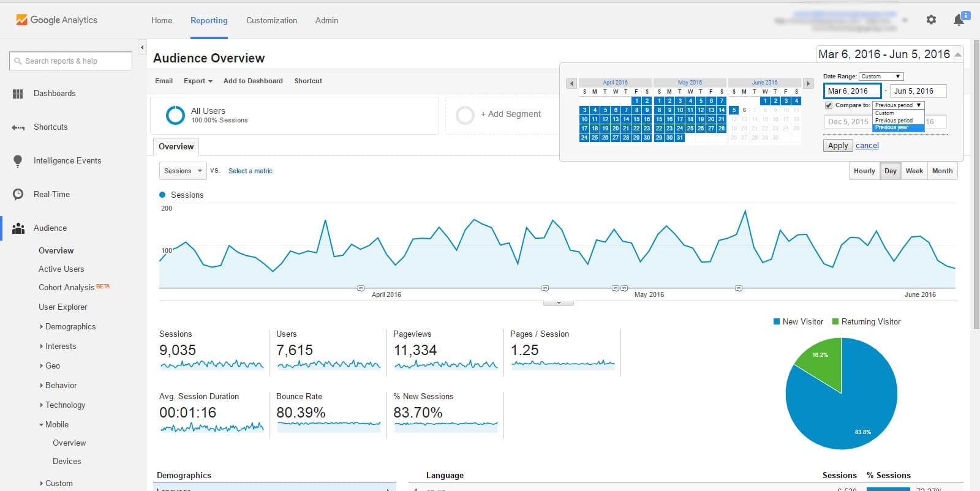Open Dashboards via its grid icon
980x491 pixels.
(x=18, y=94)
